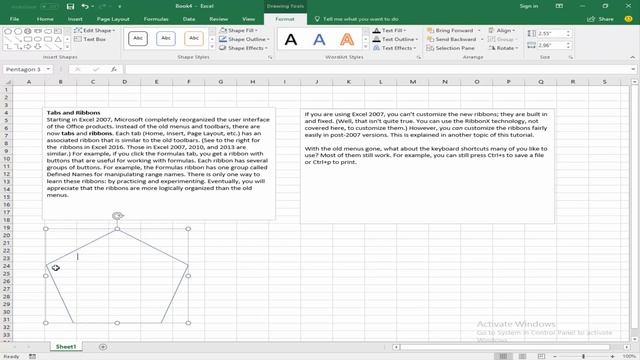Image resolution: width=640 pixels, height=360 pixels.
Task: Collapse the ribbon with the chevron
Action: coord(632,58)
